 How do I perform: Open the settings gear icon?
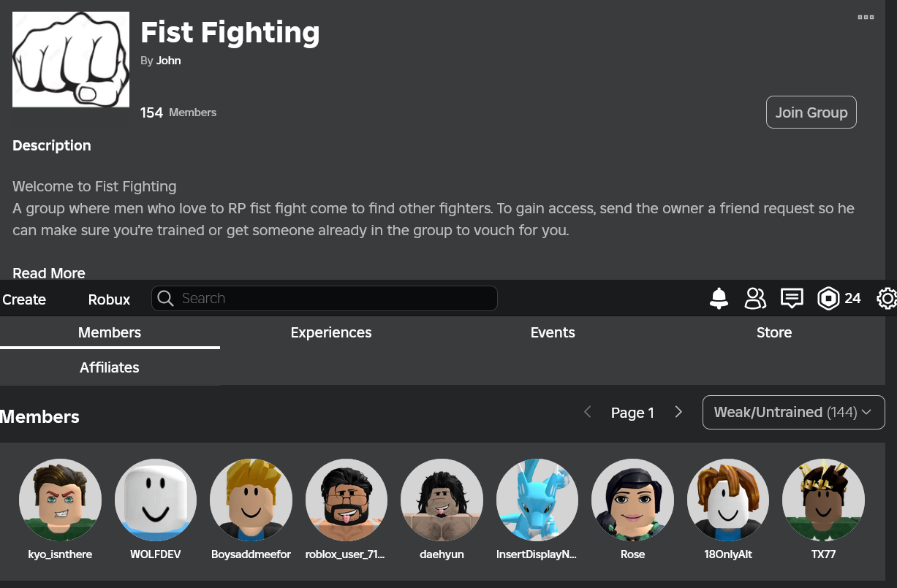coord(887,298)
